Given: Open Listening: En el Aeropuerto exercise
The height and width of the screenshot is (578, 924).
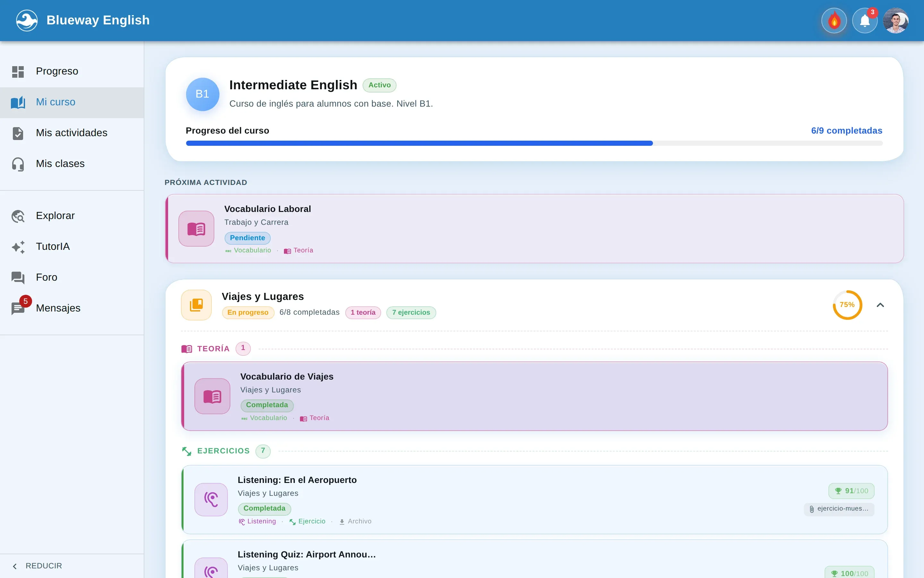Looking at the screenshot, I should [534, 500].
